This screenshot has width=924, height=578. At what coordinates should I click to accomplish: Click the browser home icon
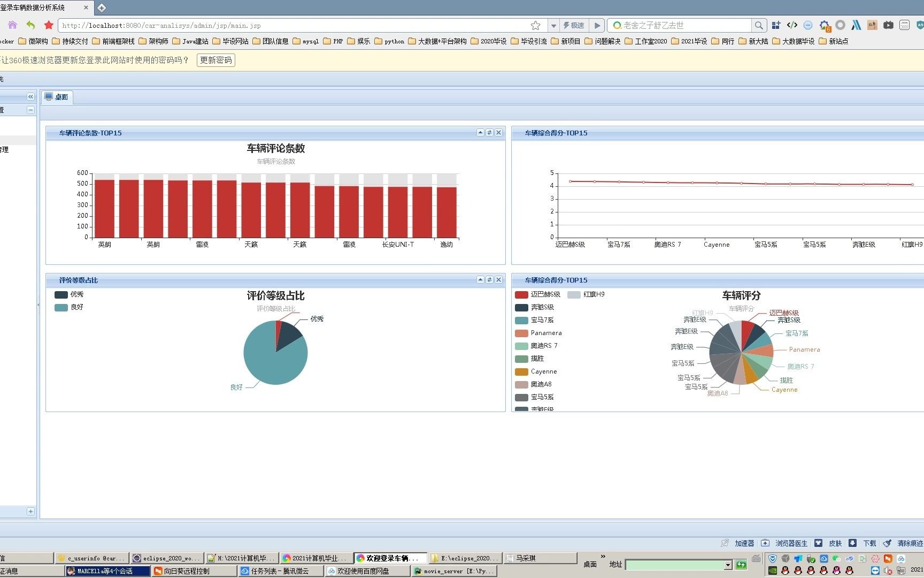coord(12,25)
